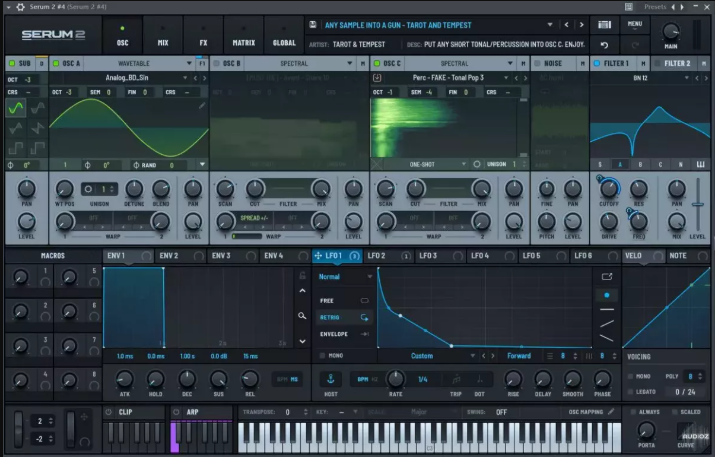Enable OSC B power switch

click(217, 63)
